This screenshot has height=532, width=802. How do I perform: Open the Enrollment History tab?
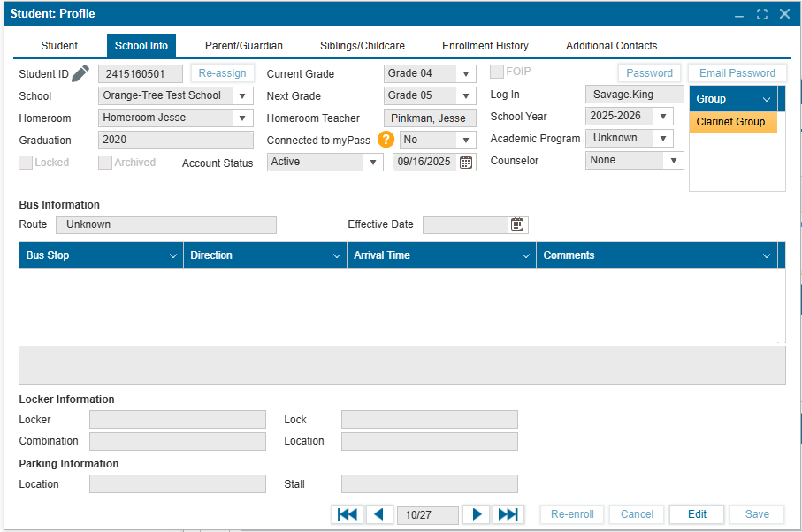(x=485, y=46)
